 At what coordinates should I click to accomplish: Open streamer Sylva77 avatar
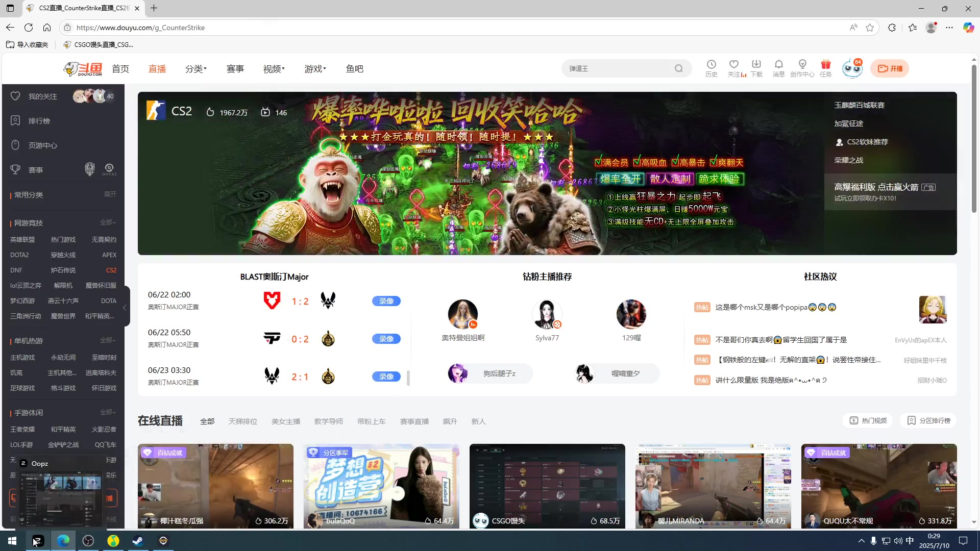coord(547,314)
